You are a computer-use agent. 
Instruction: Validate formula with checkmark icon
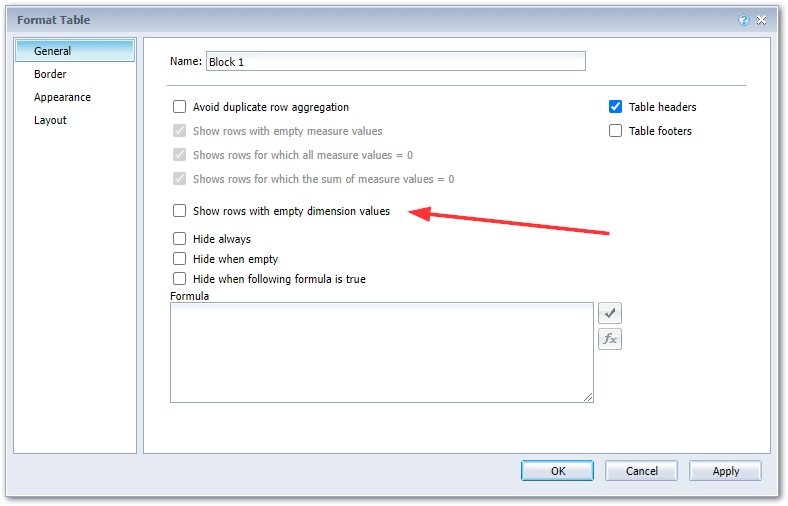[x=609, y=314]
